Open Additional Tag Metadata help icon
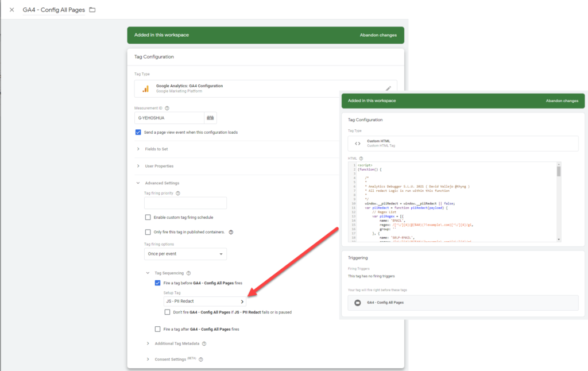This screenshot has height=371, width=588. [x=204, y=343]
